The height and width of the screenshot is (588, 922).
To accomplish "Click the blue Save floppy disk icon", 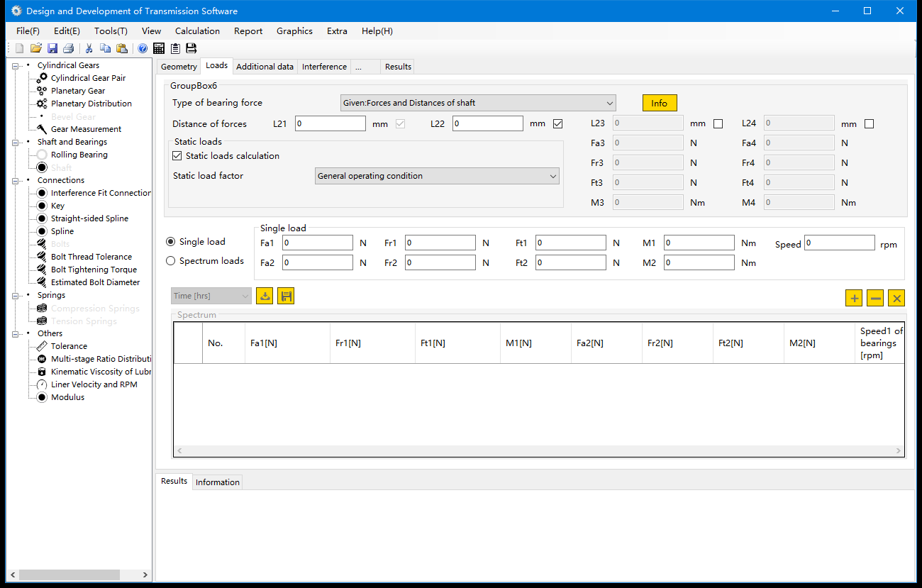I will [x=52, y=48].
